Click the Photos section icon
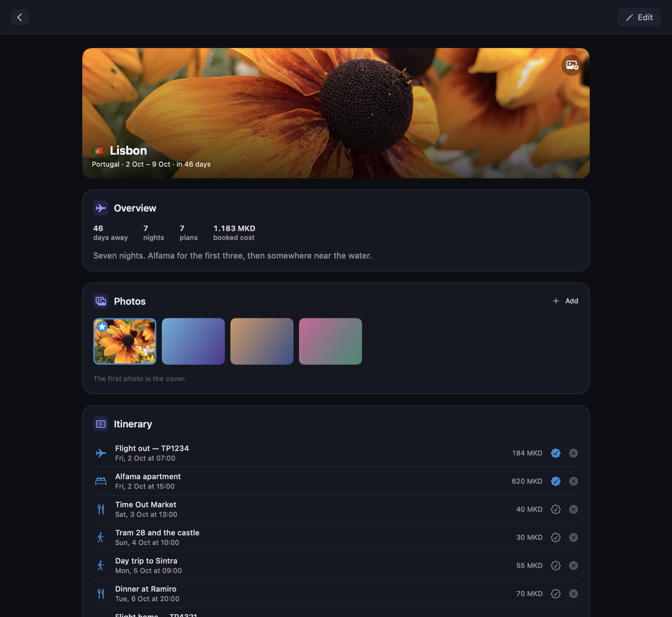Image resolution: width=672 pixels, height=617 pixels. point(101,301)
